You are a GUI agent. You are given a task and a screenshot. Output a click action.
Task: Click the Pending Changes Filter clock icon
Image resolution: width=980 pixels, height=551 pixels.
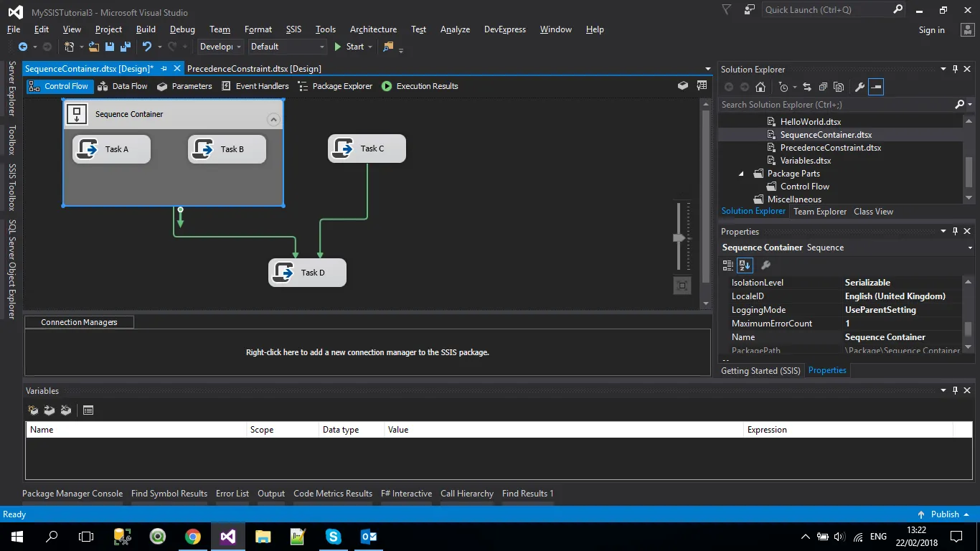783,87
